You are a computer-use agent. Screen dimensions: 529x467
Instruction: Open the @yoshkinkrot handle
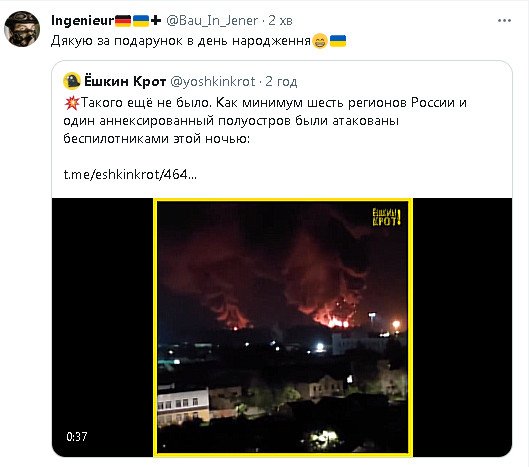(213, 82)
